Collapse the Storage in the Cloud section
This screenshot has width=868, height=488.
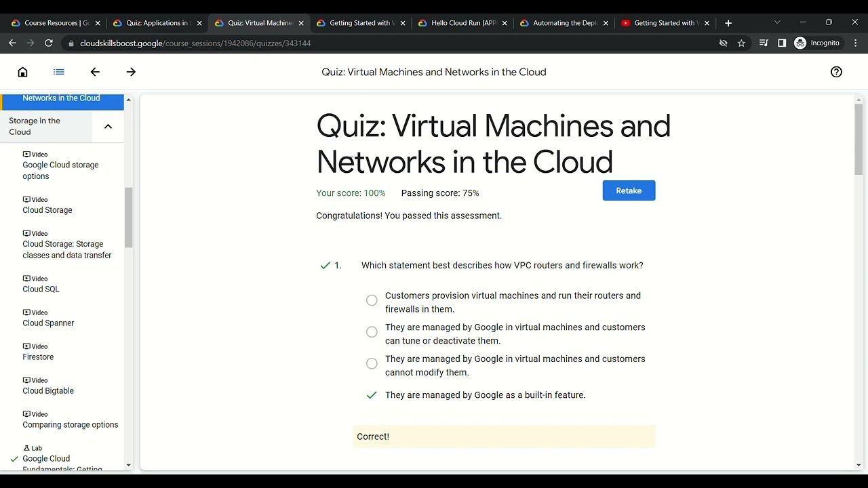(x=108, y=126)
